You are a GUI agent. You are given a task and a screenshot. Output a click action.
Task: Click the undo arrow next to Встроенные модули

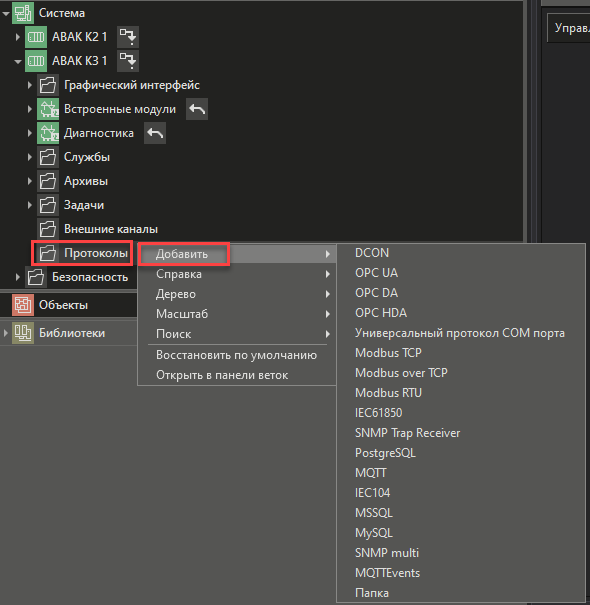[x=197, y=109]
